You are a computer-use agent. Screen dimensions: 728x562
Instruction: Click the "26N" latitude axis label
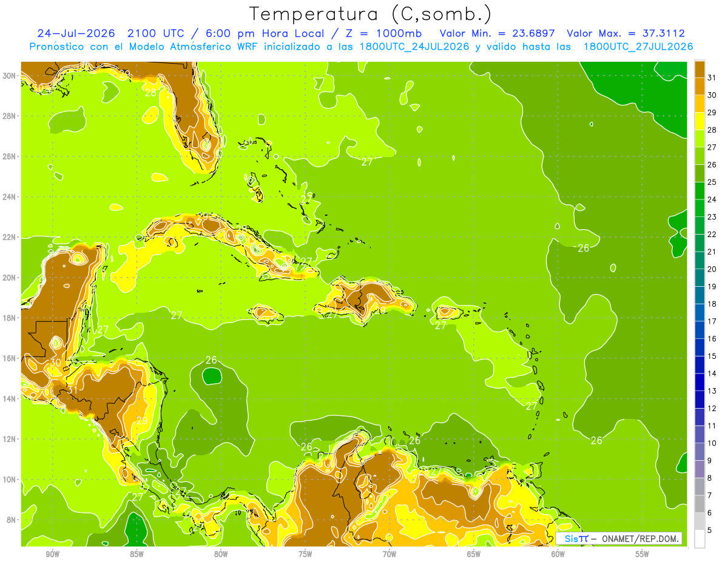(x=10, y=156)
